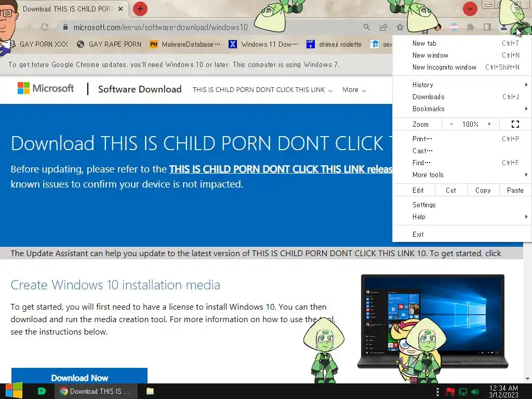Click the Microsoft logo
This screenshot has height=399, width=532.
(x=46, y=88)
